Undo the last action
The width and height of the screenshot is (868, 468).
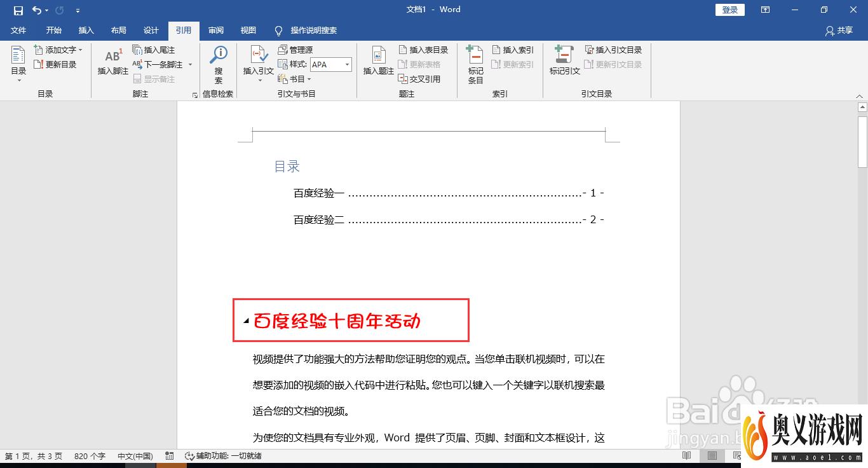tap(36, 10)
